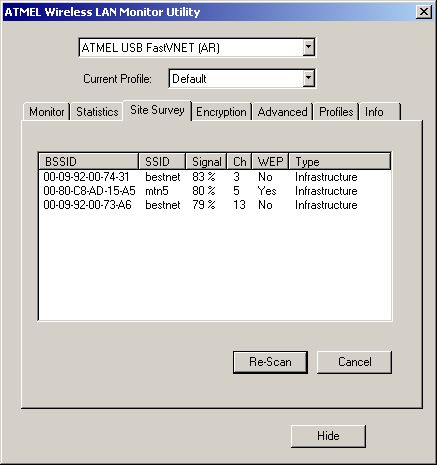This screenshot has width=437, height=465.
Task: Click WEP No in the 00-09-92-00-73-A6 row
Action: click(265, 205)
